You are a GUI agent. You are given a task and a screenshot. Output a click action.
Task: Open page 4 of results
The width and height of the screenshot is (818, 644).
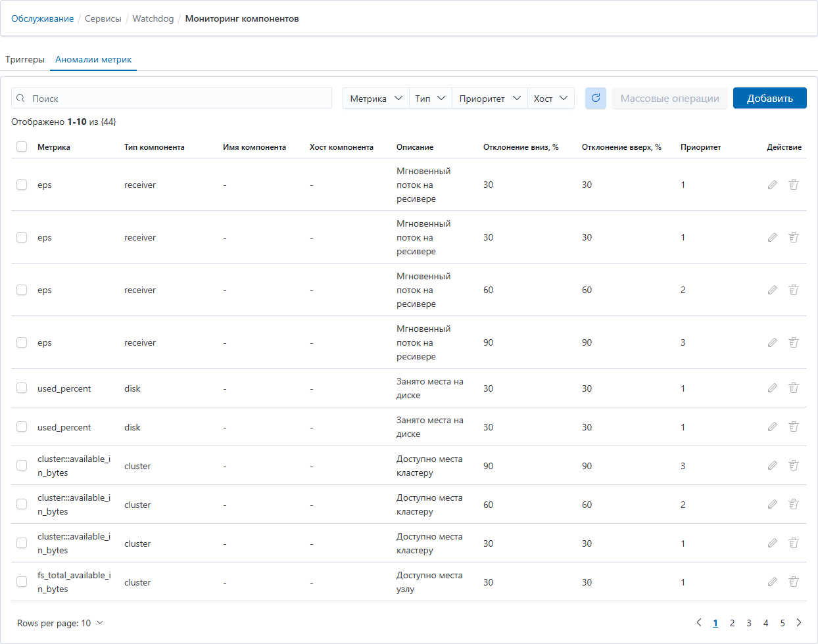[765, 623]
